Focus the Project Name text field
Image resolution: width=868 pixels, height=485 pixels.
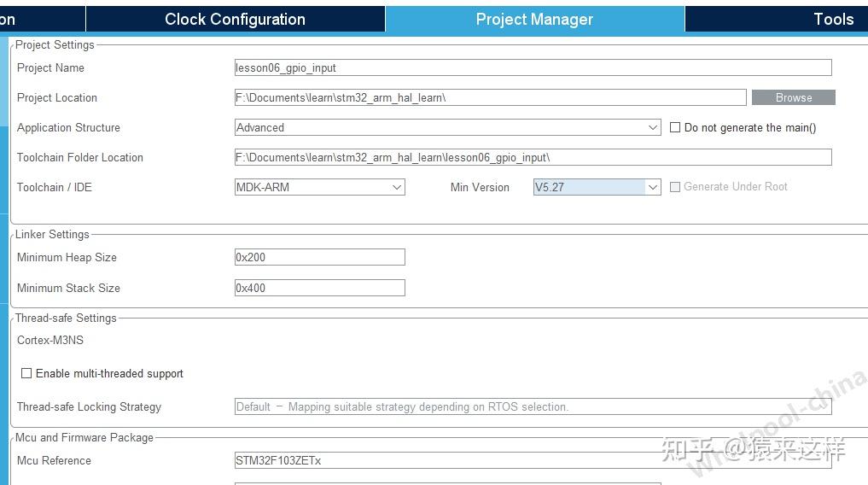tap(533, 67)
